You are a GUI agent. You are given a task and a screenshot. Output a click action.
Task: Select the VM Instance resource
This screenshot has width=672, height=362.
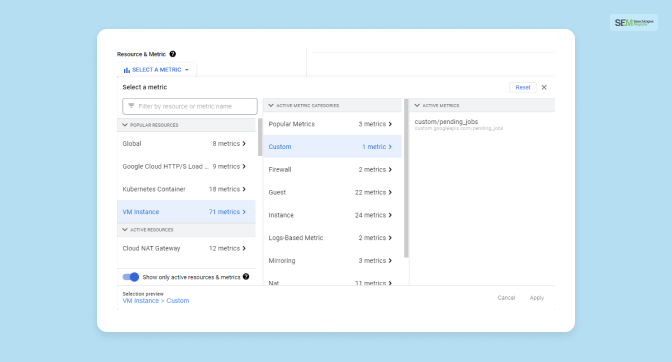pyautogui.click(x=186, y=212)
